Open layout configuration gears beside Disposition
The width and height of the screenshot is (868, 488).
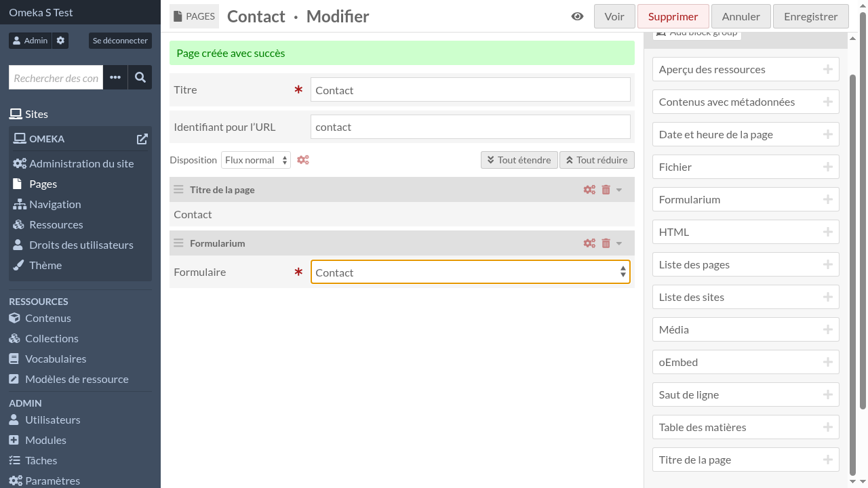303,160
